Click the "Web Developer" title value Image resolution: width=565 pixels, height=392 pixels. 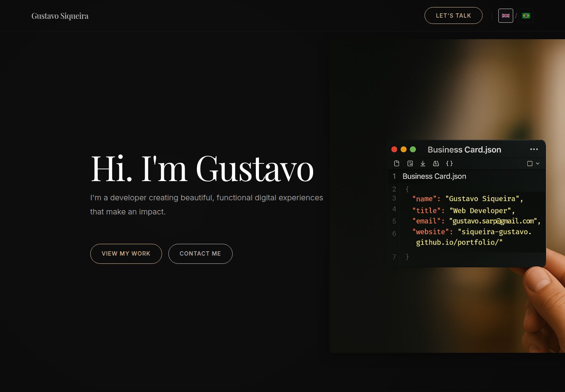pyautogui.click(x=480, y=211)
